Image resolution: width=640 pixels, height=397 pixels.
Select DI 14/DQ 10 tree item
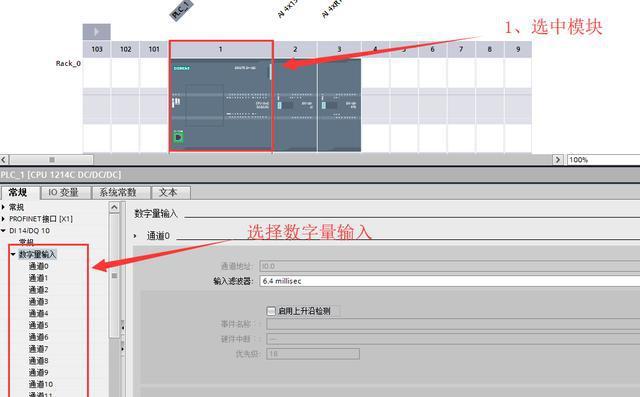click(29, 231)
